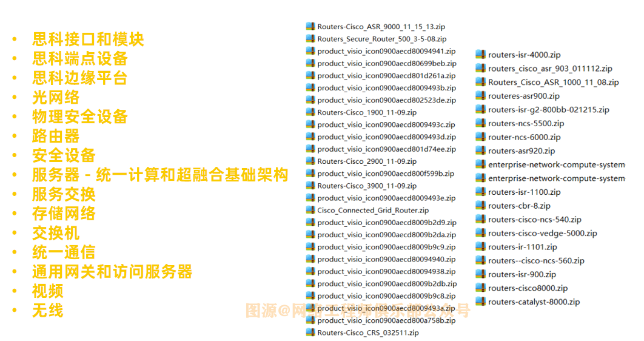Select bullet text 服务交换
Viewport: 644px width, 341px height.
pos(64,194)
